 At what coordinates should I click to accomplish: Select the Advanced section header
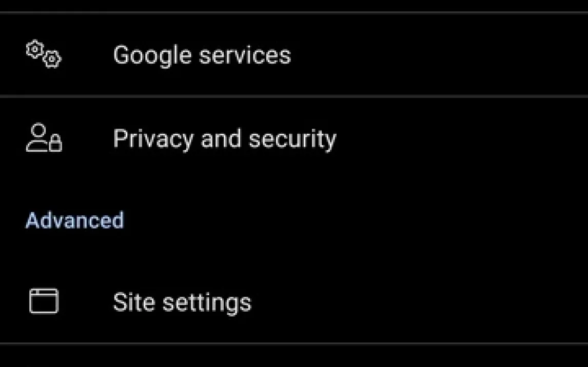75,220
